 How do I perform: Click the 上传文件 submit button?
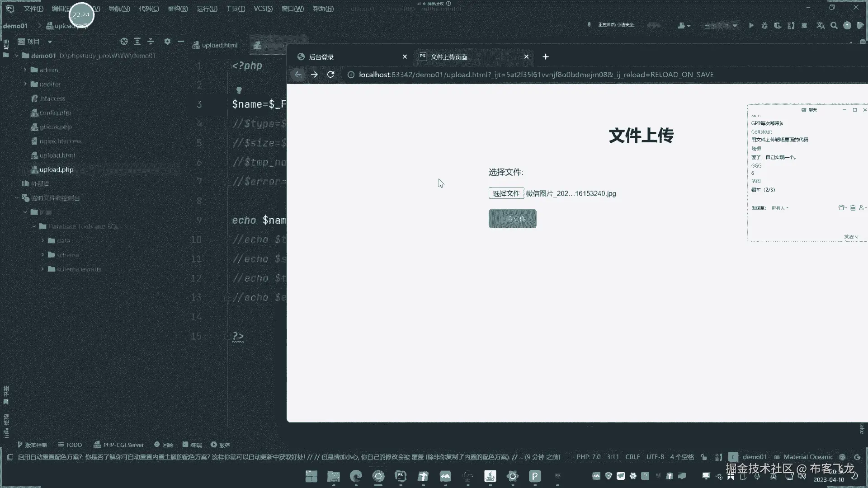click(512, 219)
